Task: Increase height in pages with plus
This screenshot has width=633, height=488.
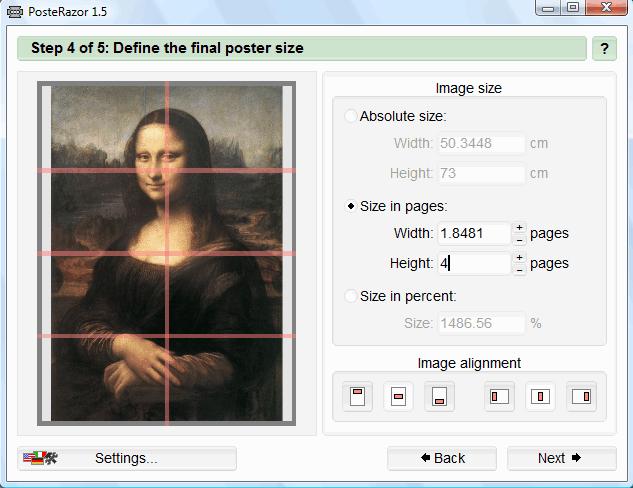Action: pyautogui.click(x=519, y=258)
